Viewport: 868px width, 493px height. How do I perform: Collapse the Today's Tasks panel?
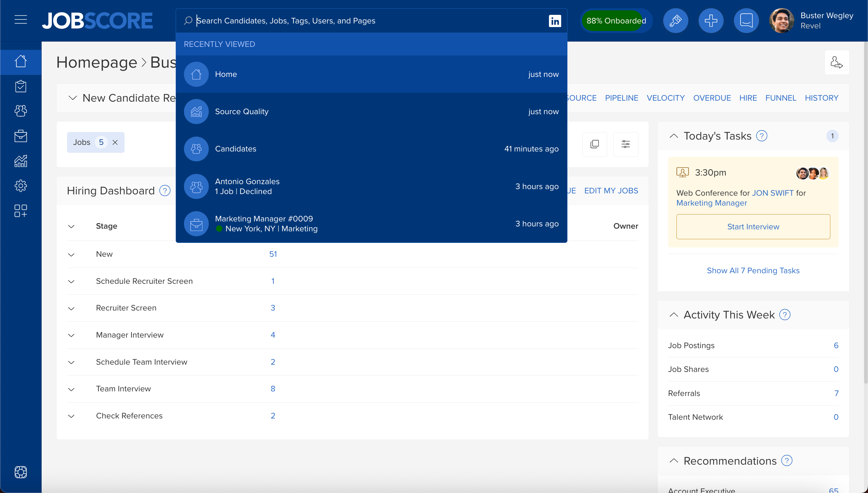673,136
